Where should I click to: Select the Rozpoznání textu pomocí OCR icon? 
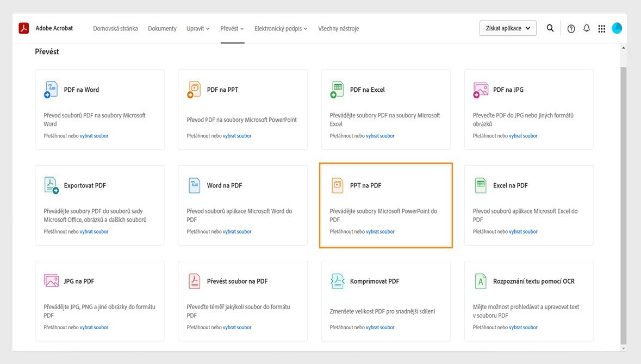[x=480, y=281]
